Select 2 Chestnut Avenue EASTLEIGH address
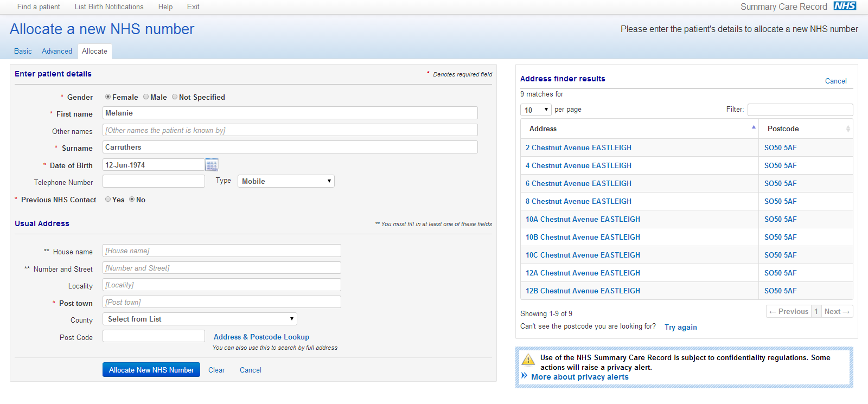Viewport: 868px width, 404px height. [x=578, y=148]
